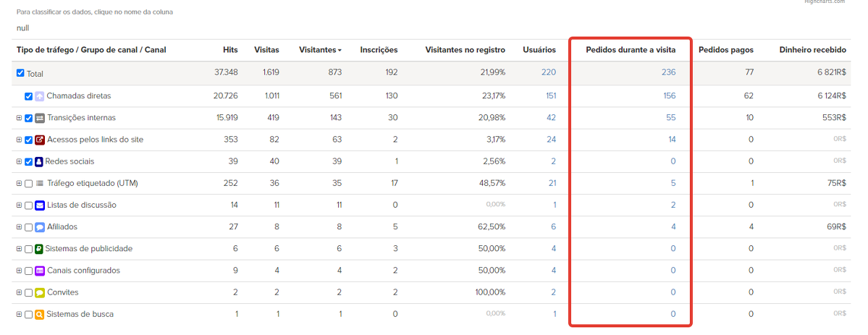This screenshot has width=868, height=335.
Task: Expand the Redes sociais row
Action: click(x=19, y=161)
